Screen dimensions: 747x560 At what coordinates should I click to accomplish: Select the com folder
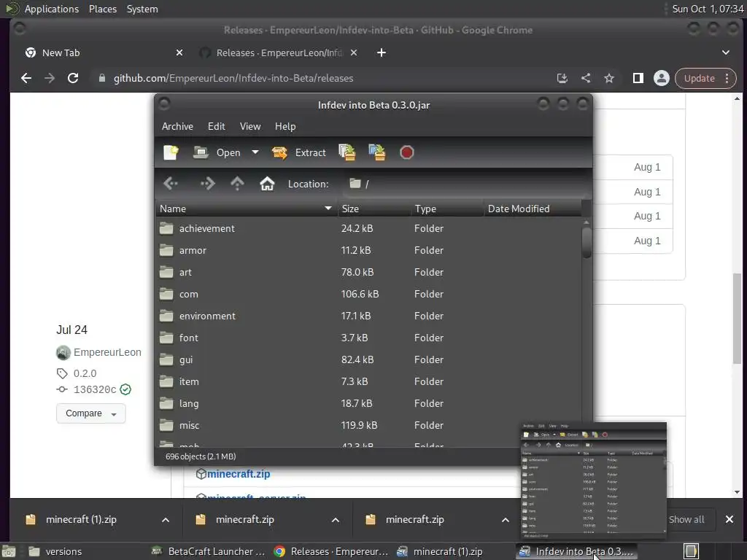coord(368,295)
